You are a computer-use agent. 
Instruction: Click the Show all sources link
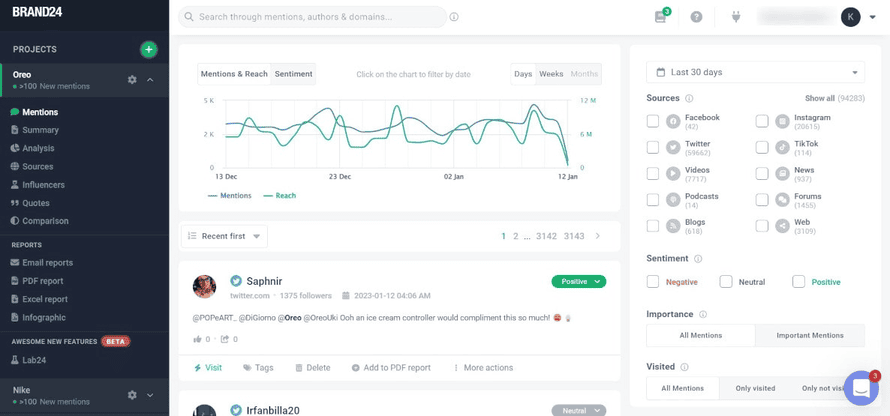coord(819,99)
